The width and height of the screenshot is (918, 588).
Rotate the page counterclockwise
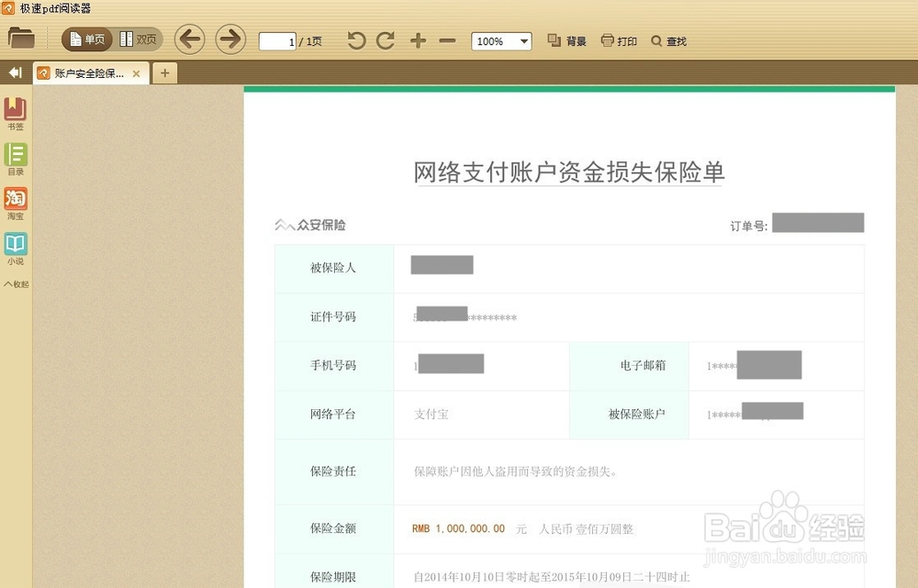tap(356, 39)
